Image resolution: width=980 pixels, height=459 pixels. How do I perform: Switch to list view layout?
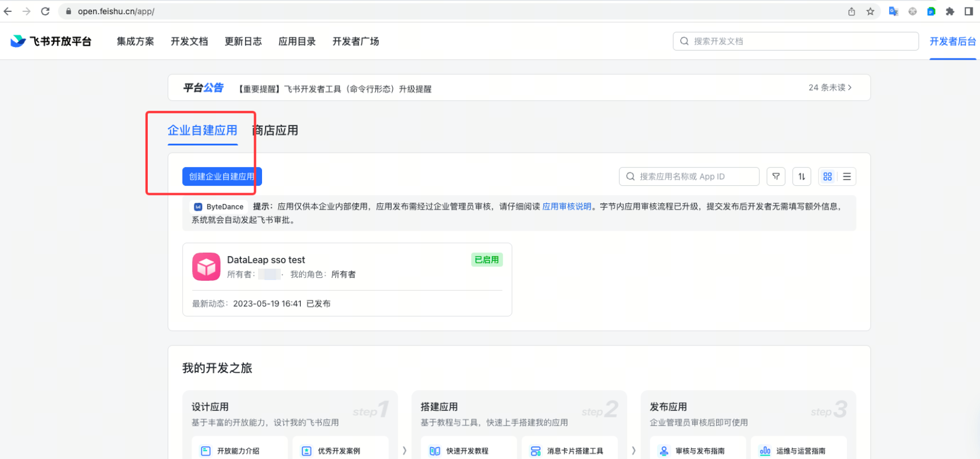pyautogui.click(x=846, y=177)
